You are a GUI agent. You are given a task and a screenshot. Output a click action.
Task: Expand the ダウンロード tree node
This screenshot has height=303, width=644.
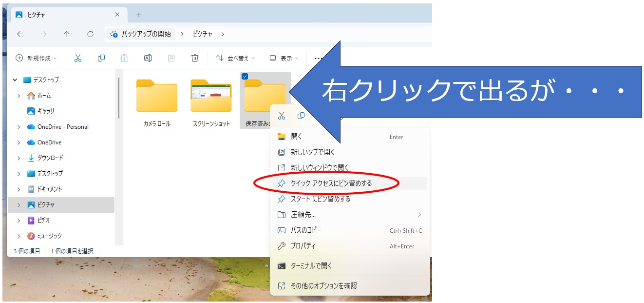(x=19, y=158)
